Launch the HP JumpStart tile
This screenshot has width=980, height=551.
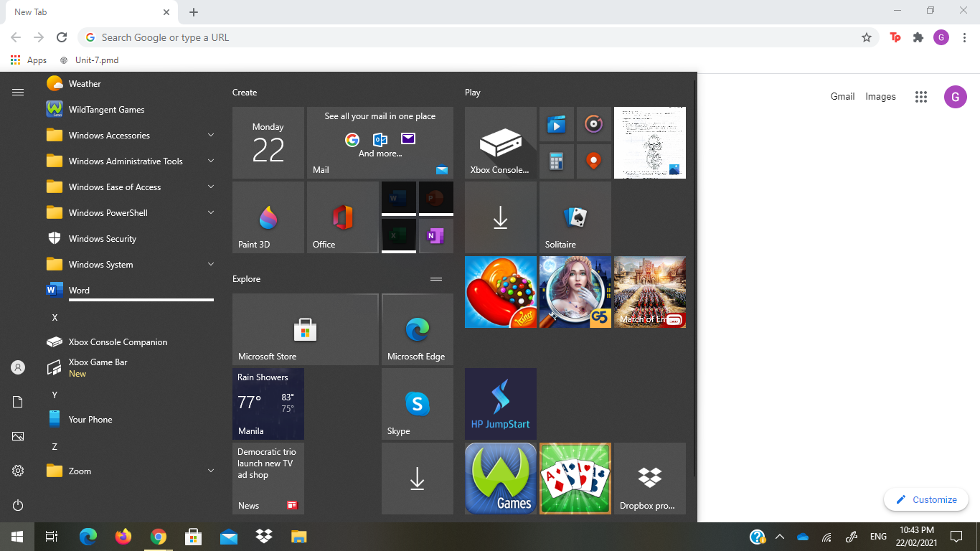(x=501, y=404)
